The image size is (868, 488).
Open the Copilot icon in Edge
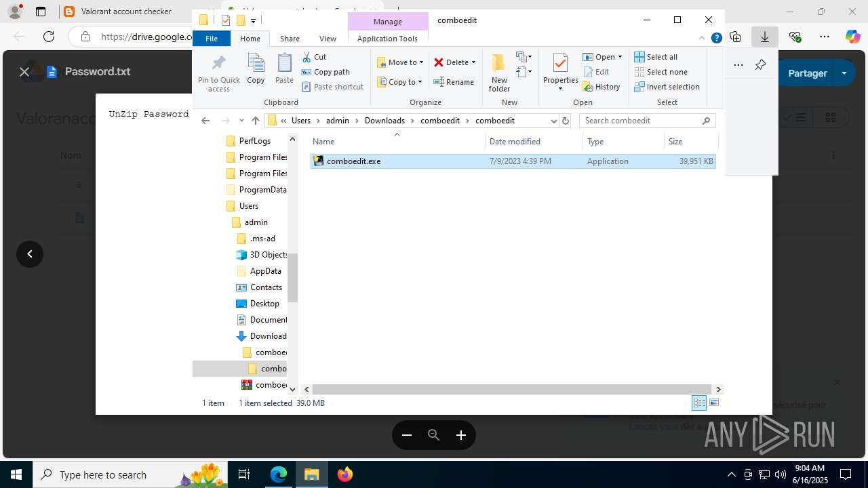coord(852,37)
